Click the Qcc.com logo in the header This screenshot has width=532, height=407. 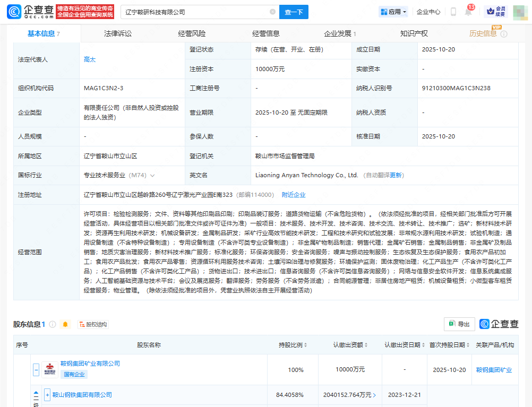(30, 12)
